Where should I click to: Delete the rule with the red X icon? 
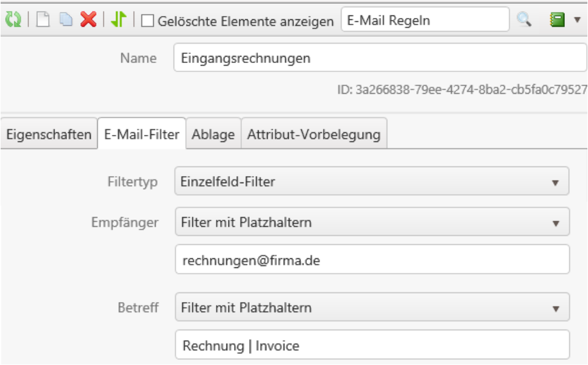click(x=88, y=20)
